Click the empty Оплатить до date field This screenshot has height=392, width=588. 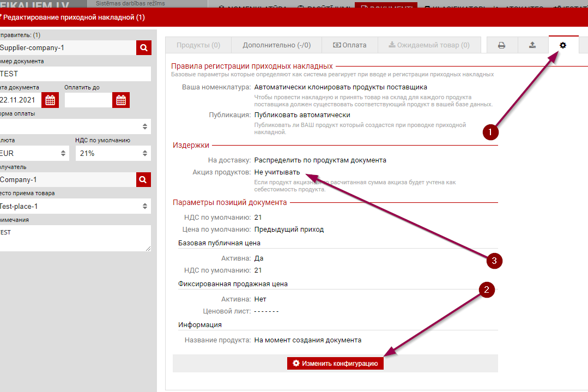88,100
